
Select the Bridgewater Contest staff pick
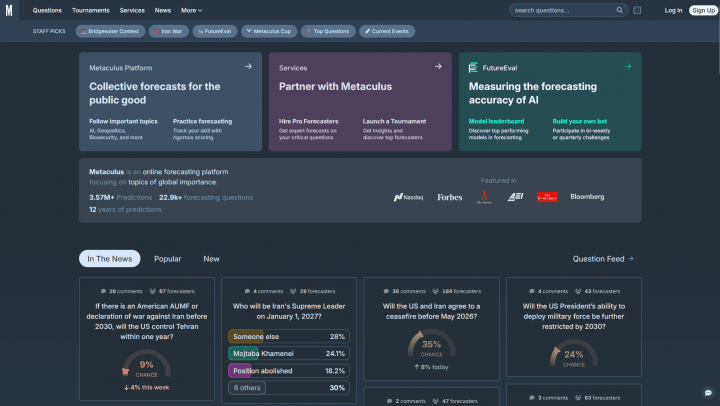[110, 31]
